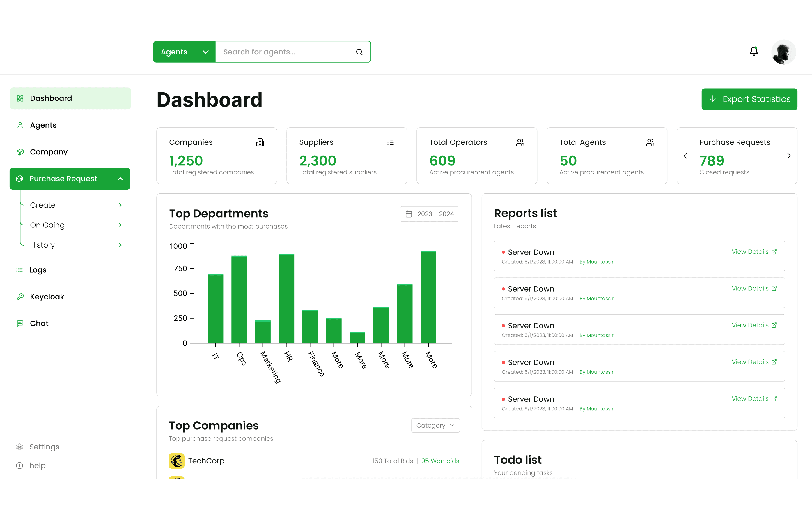The image size is (812, 508).
Task: Open the 2023 - 2024 date range picker
Action: point(429,214)
